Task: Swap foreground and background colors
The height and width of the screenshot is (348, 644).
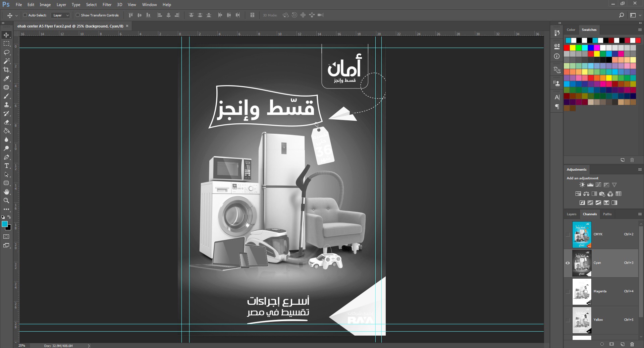Action: (x=9, y=217)
